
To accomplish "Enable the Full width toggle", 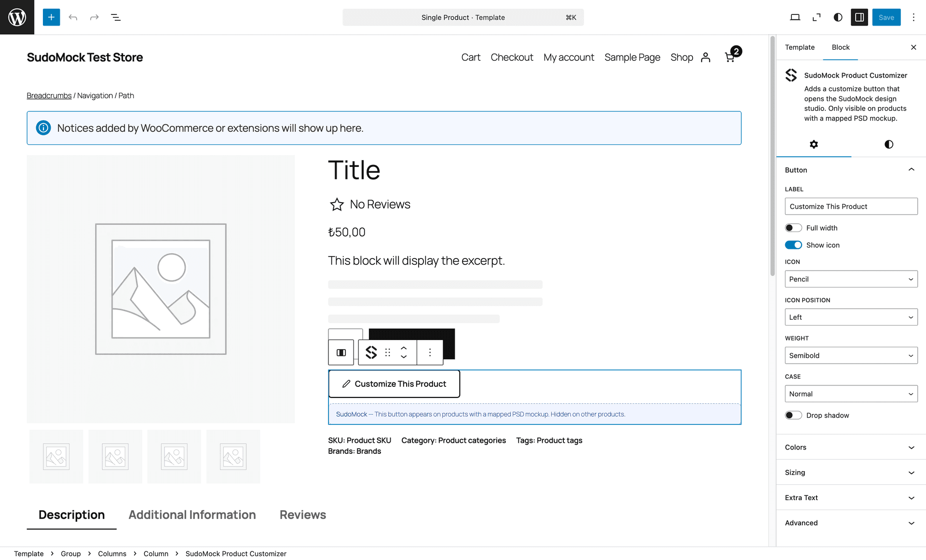I will [793, 227].
